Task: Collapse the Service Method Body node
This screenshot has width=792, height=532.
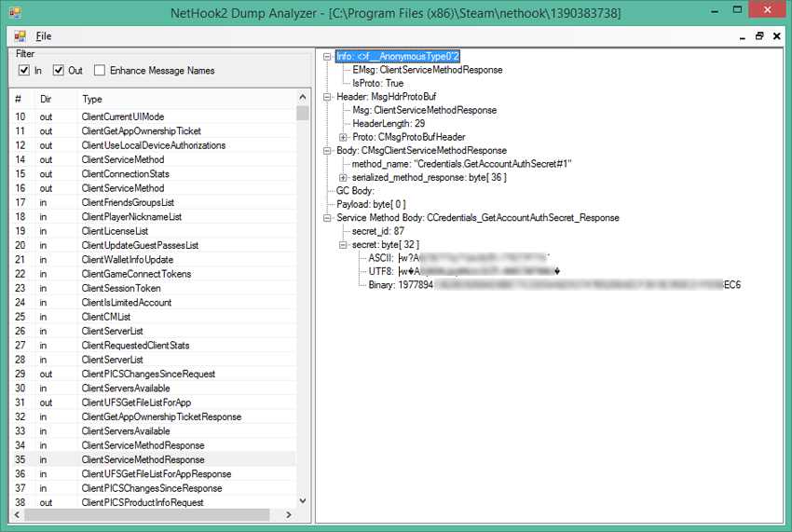Action: coord(327,218)
